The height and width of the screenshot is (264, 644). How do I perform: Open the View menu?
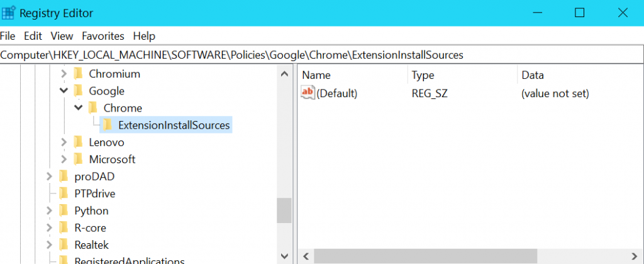(62, 36)
